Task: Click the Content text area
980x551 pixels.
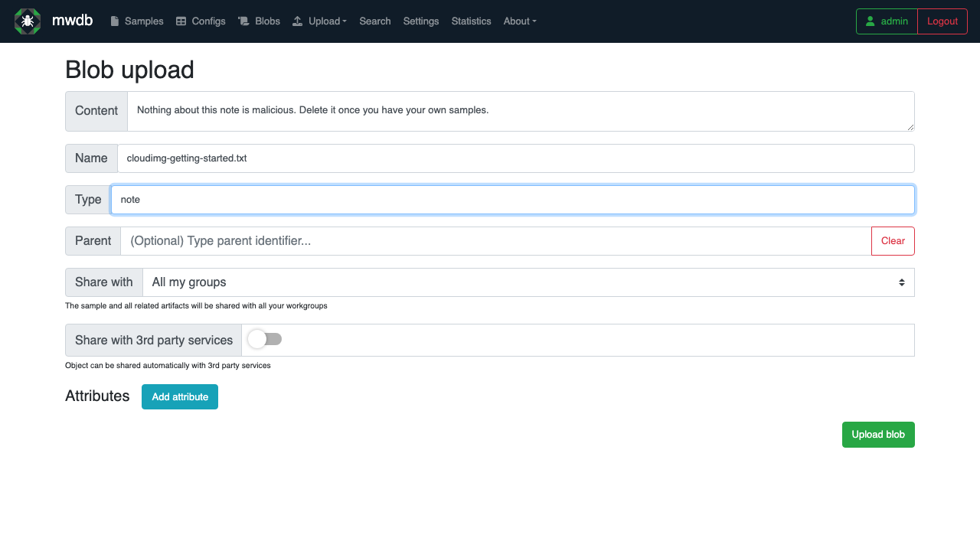Action: (521, 111)
